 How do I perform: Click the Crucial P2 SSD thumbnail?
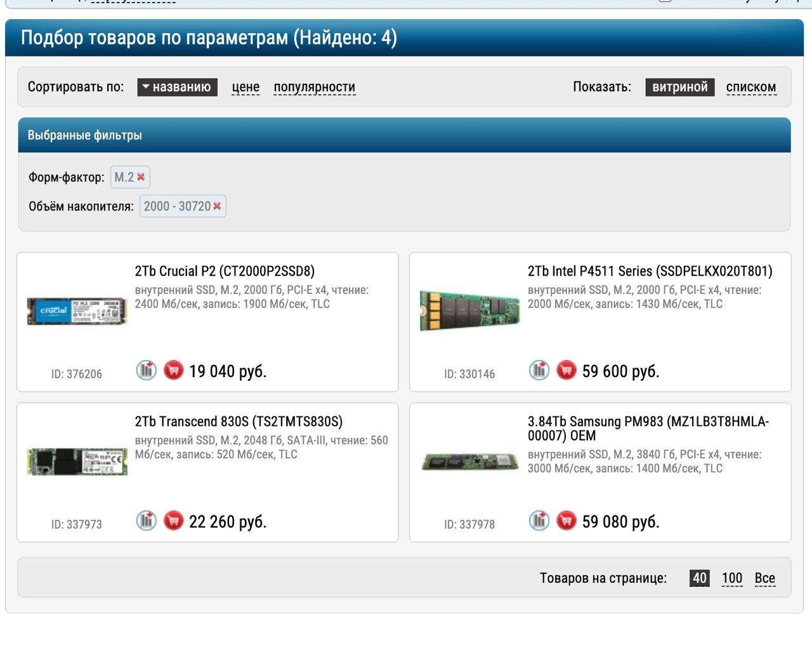point(77,311)
